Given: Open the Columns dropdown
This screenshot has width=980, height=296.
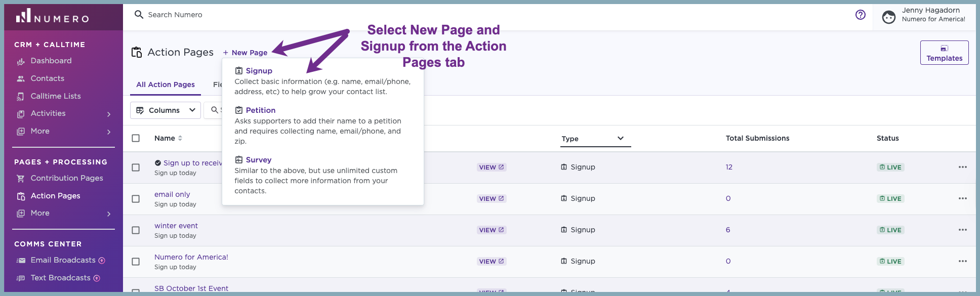Looking at the screenshot, I should click(166, 110).
